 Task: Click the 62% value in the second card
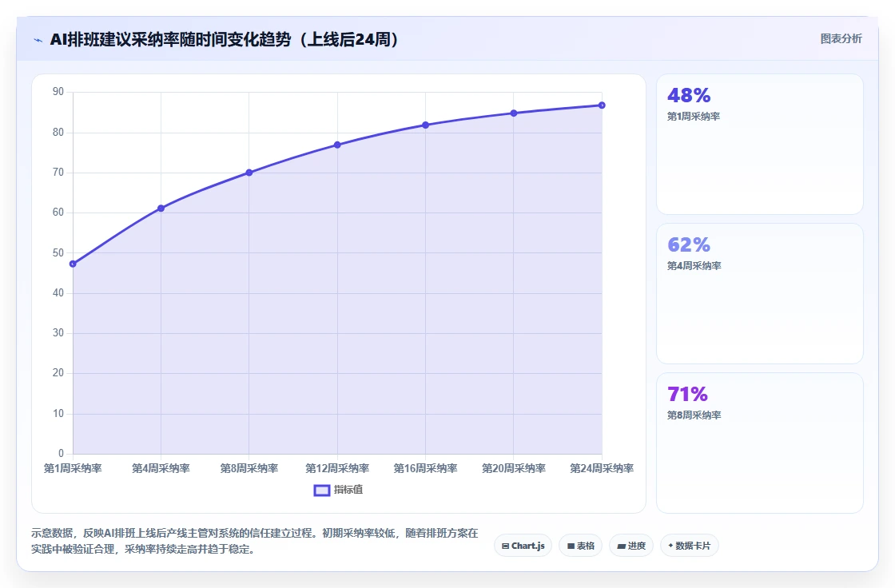689,244
